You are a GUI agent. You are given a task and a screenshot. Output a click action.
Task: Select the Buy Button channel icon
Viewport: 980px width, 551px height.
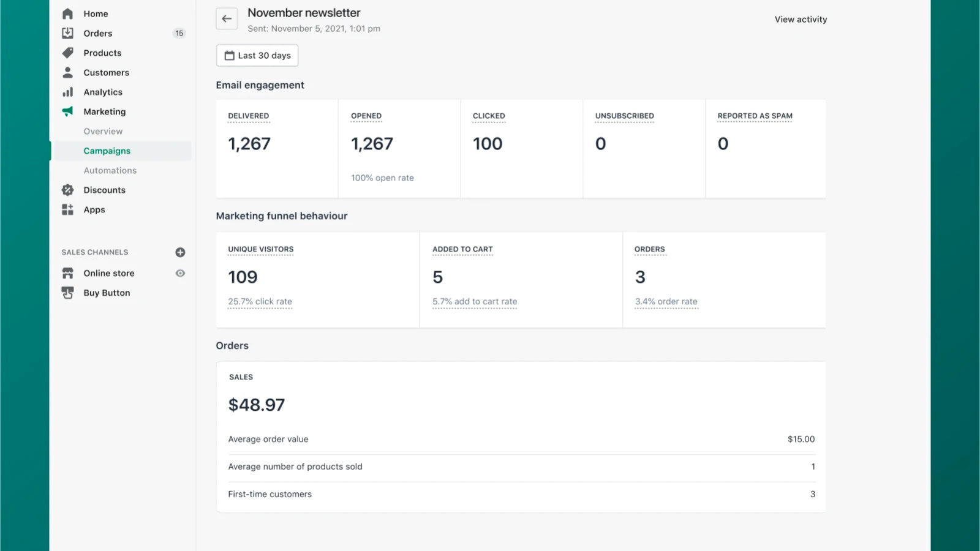coord(67,293)
